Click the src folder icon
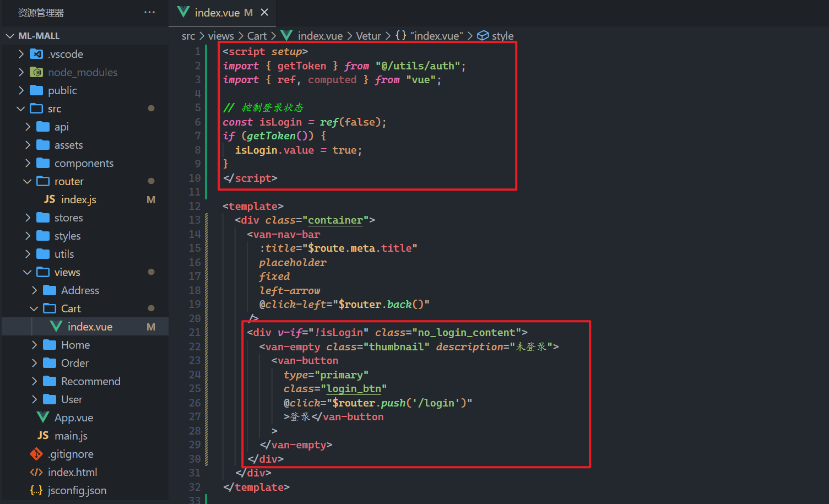829x504 pixels. pyautogui.click(x=36, y=109)
